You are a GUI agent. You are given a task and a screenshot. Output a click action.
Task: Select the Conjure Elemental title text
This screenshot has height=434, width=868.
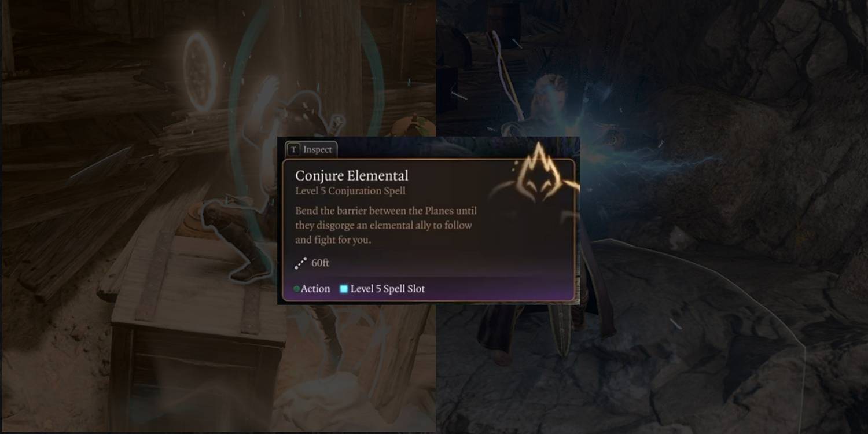pos(352,175)
